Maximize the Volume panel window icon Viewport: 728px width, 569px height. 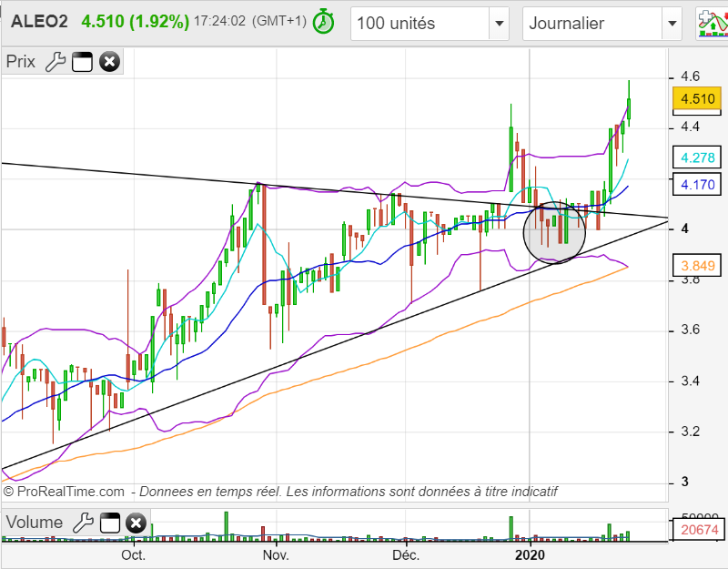(x=110, y=523)
